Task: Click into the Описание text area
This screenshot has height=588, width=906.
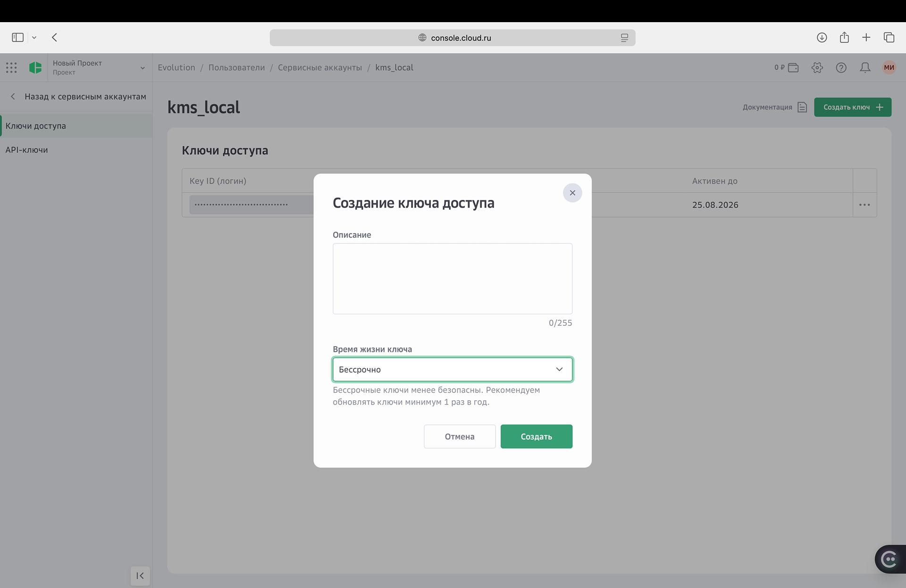Action: click(452, 279)
